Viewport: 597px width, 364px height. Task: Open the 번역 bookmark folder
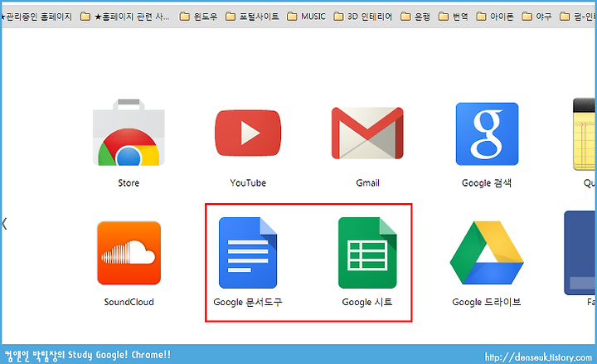[x=453, y=17]
